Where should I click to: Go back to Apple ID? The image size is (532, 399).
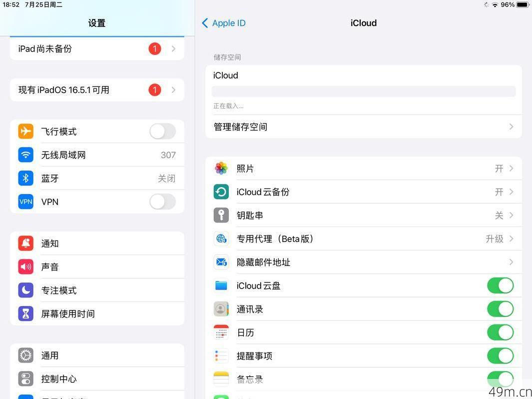(x=224, y=23)
